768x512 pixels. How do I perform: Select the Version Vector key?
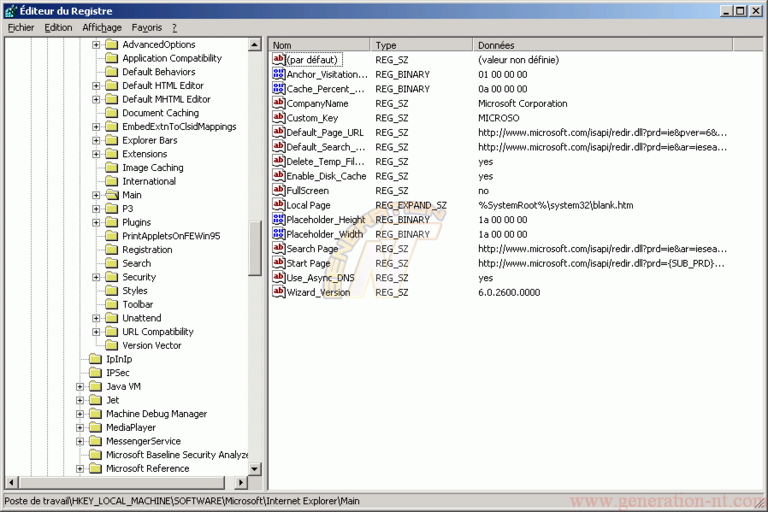pos(152,345)
